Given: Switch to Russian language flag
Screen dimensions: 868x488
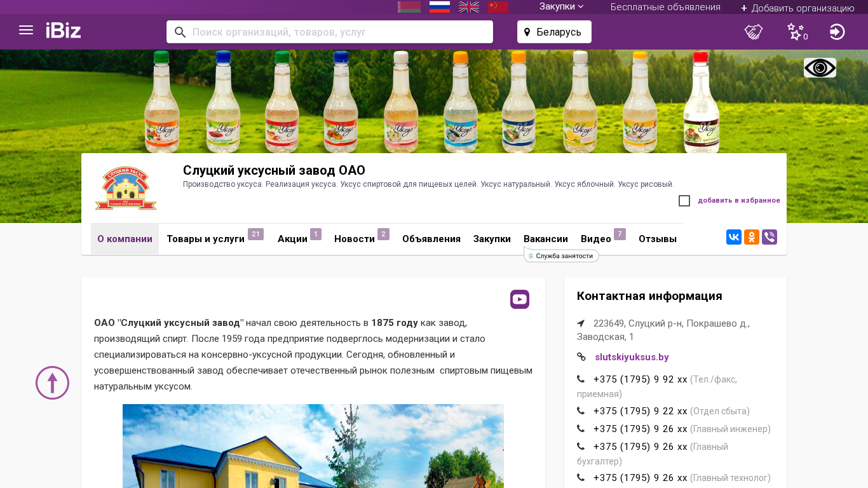Looking at the screenshot, I should [x=440, y=7].
